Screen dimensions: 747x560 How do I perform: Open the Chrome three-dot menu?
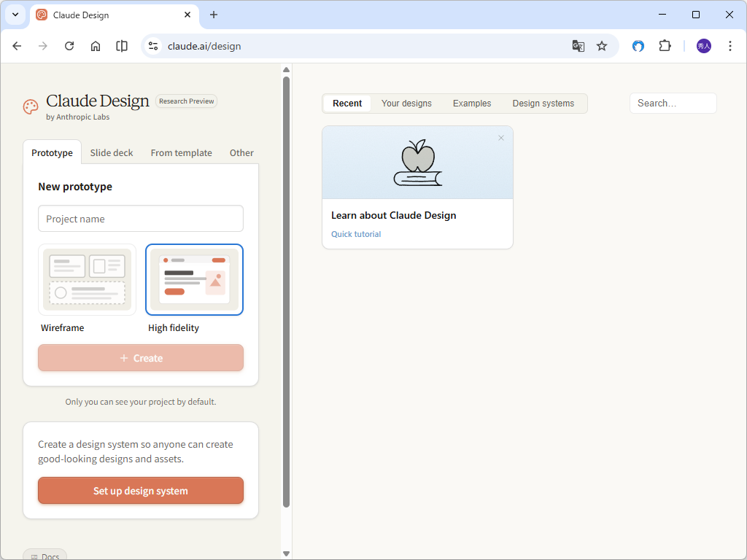tap(730, 46)
